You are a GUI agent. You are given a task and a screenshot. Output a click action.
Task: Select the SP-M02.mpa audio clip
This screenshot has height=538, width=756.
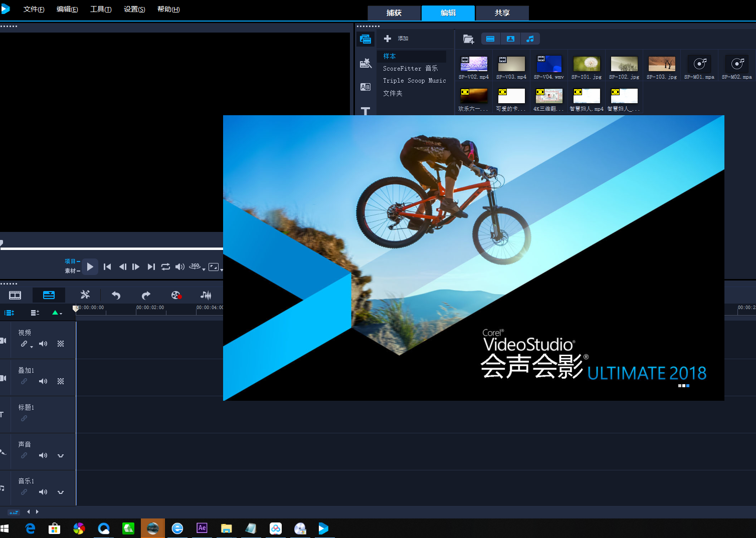pos(737,64)
